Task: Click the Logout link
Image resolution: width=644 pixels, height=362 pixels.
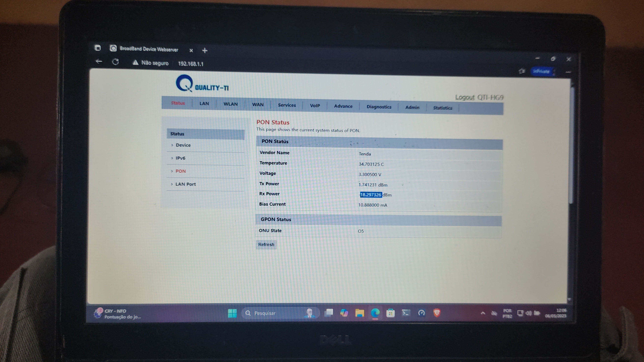Action: pyautogui.click(x=465, y=97)
